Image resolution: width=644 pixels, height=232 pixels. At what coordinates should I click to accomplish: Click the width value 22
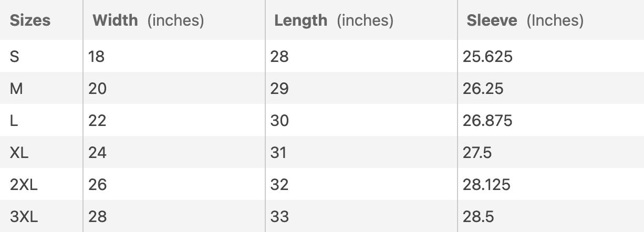[x=97, y=121]
